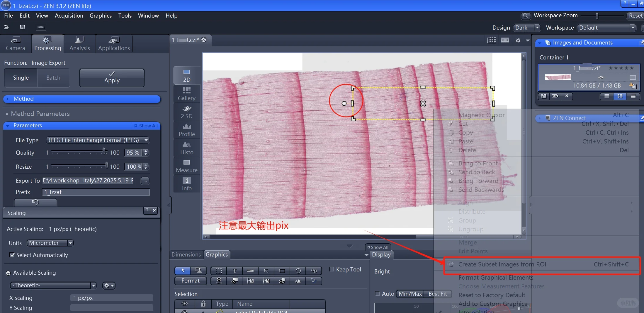Save the document in Images and Documents

point(544,96)
